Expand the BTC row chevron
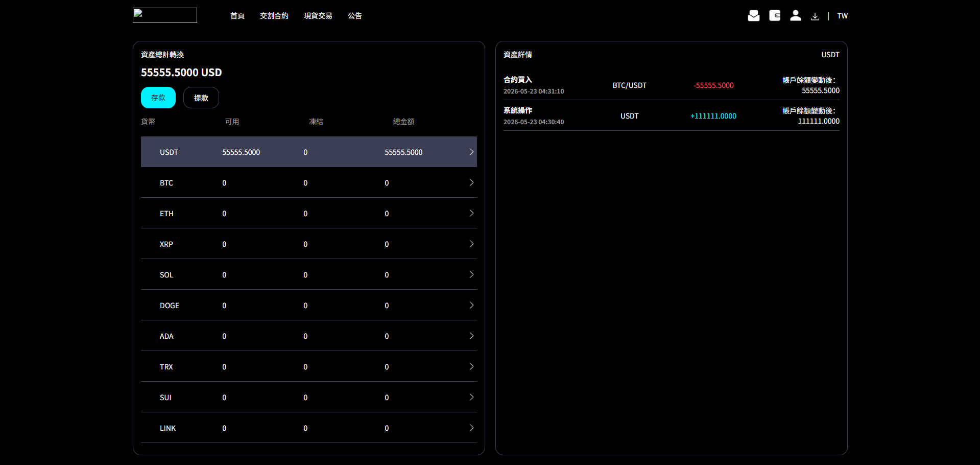Screen dimensions: 980x465 point(471,182)
